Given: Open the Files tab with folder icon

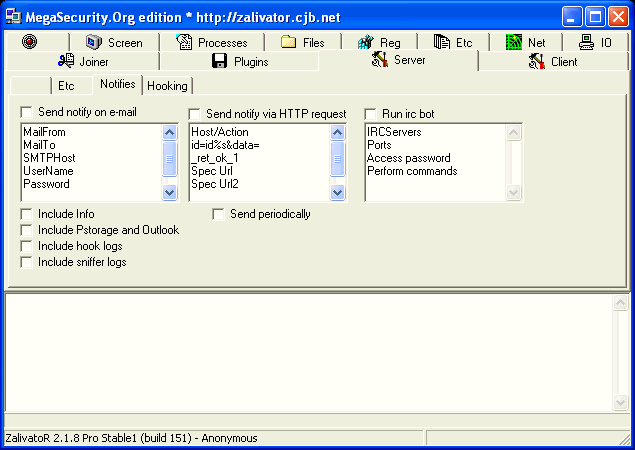Looking at the screenshot, I should [x=302, y=43].
